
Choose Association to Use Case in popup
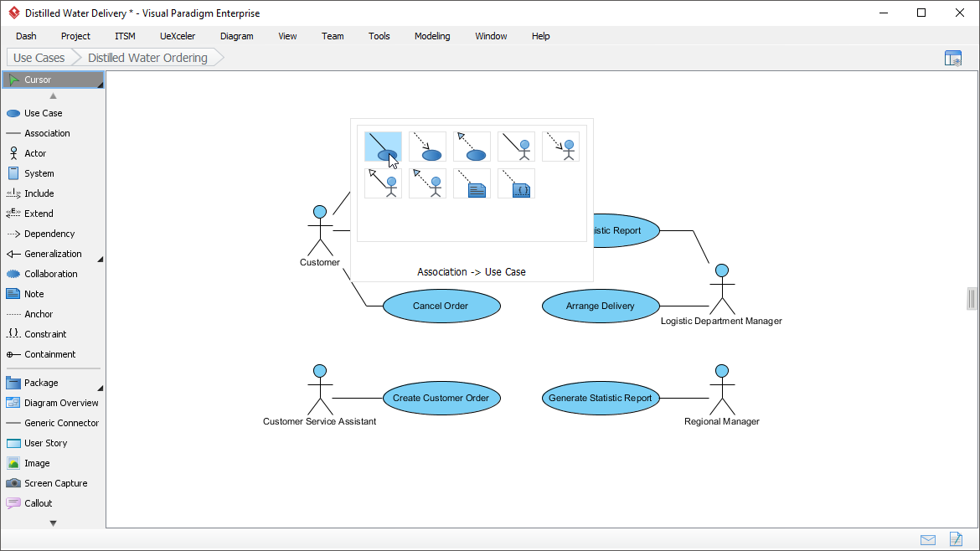click(x=383, y=147)
